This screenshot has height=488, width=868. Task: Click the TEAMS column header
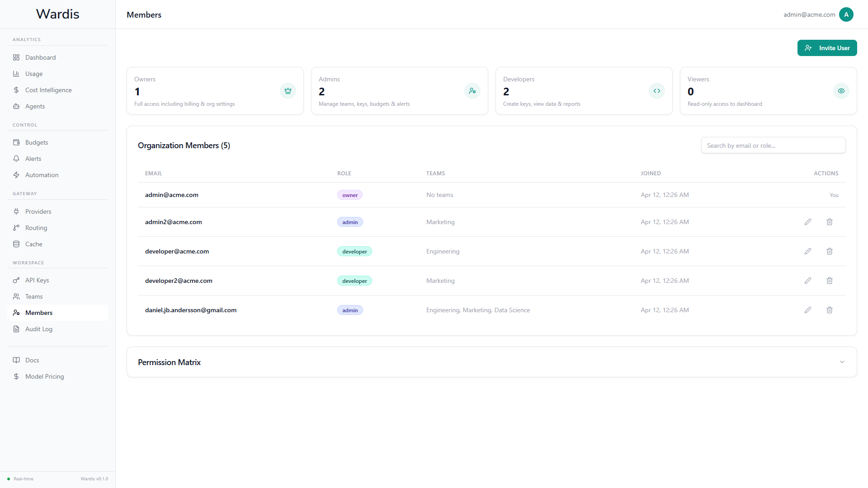(x=435, y=174)
